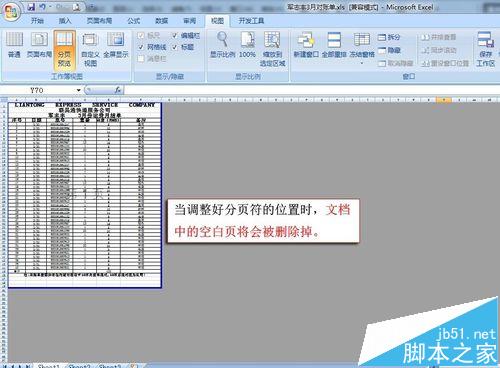
Task: Click the Save icon in quick access toolbar
Action: pos(31,7)
